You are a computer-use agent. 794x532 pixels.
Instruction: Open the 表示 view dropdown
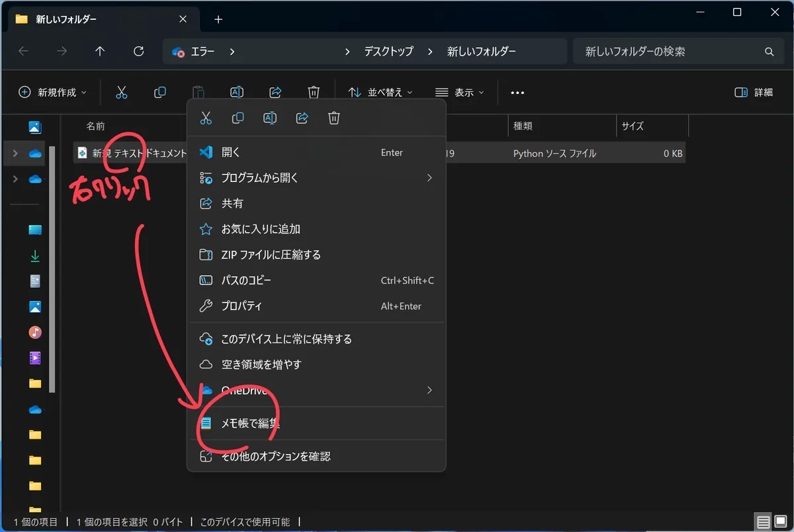[460, 93]
